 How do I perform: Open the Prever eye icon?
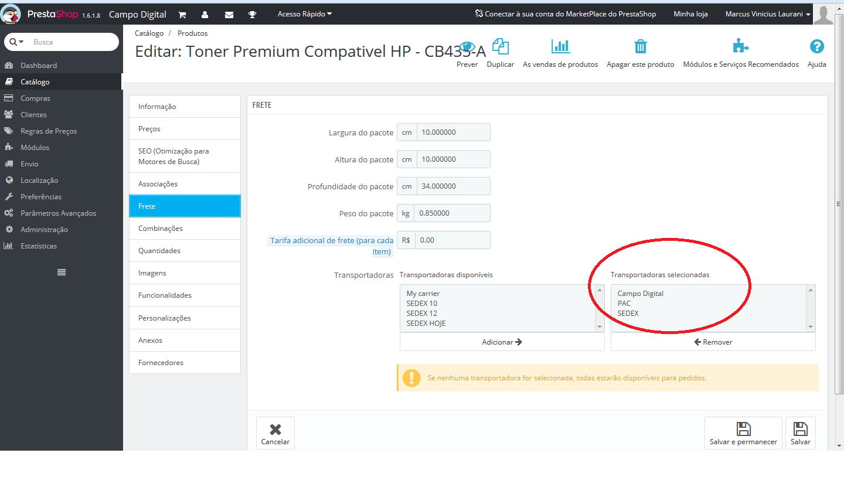[x=467, y=47]
